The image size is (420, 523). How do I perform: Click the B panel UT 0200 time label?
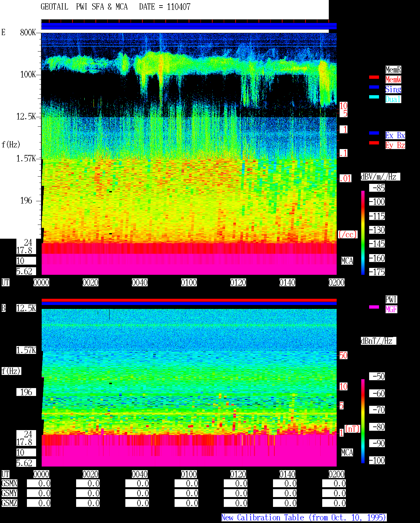[x=337, y=474]
